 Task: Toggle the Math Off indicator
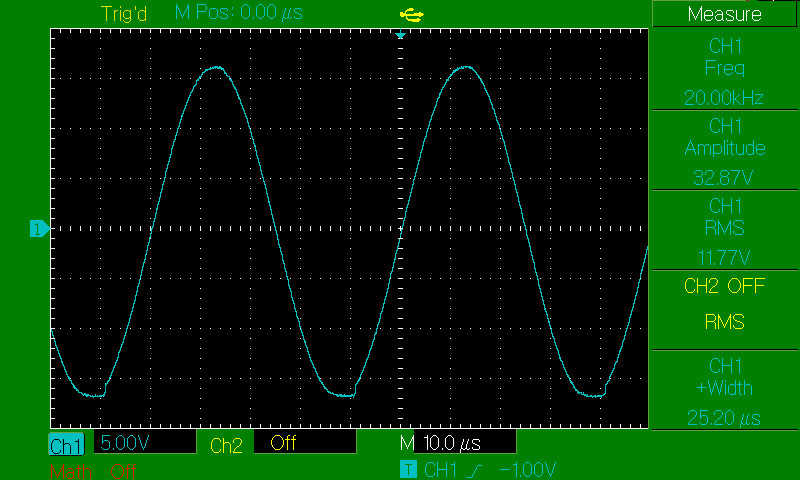click(x=90, y=471)
